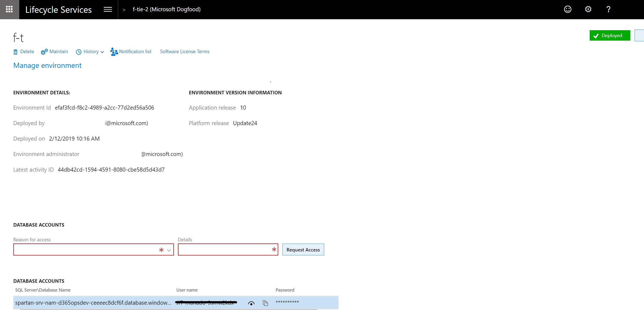Click the help question mark icon

click(608, 9)
